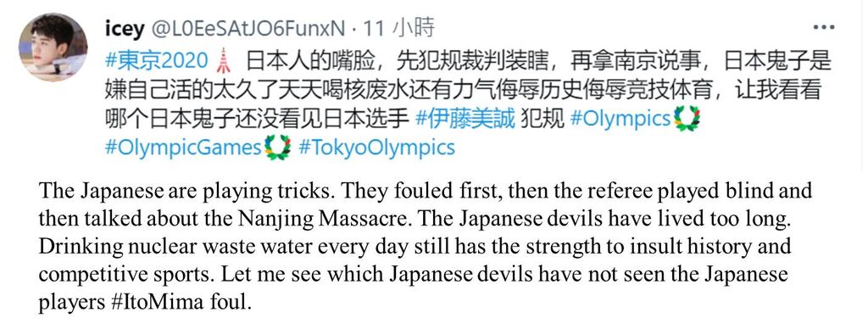Click the wreath emoji after #OlympicGames
The width and height of the screenshot is (868, 329).
277,148
